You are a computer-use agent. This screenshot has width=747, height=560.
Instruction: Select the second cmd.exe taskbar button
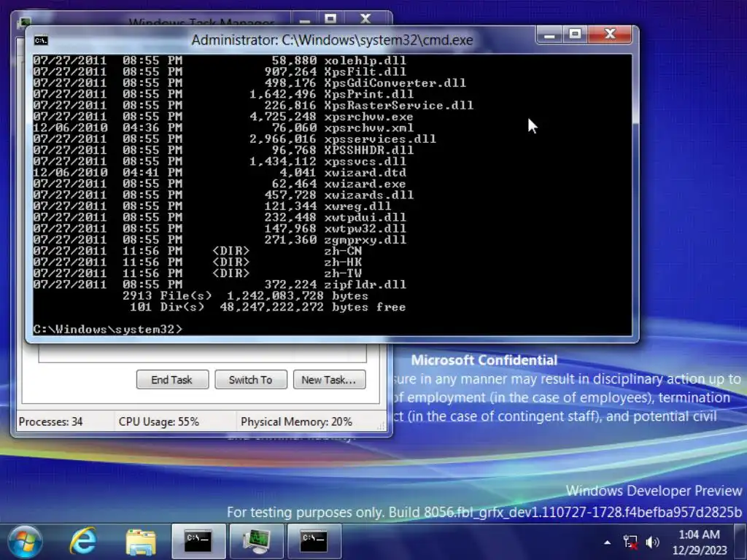pyautogui.click(x=314, y=542)
